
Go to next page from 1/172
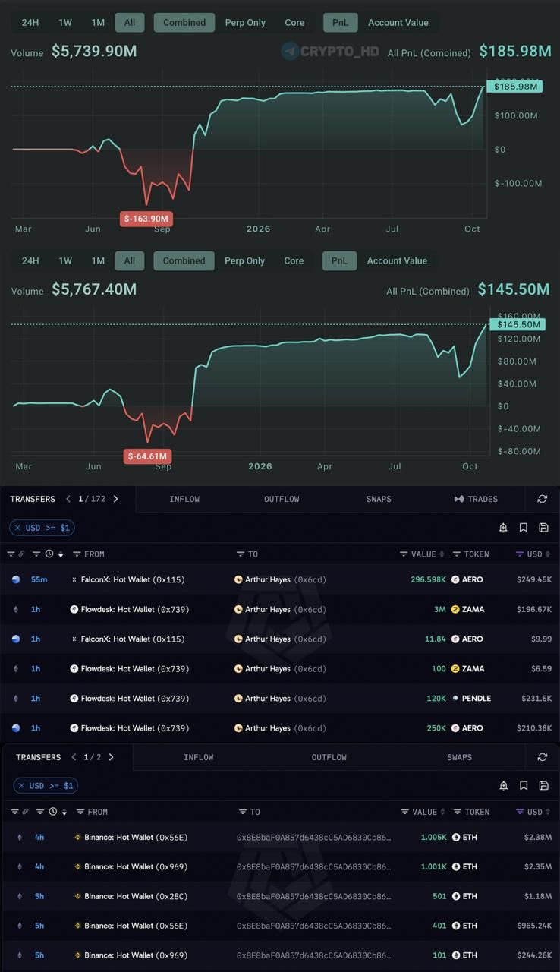pos(115,499)
